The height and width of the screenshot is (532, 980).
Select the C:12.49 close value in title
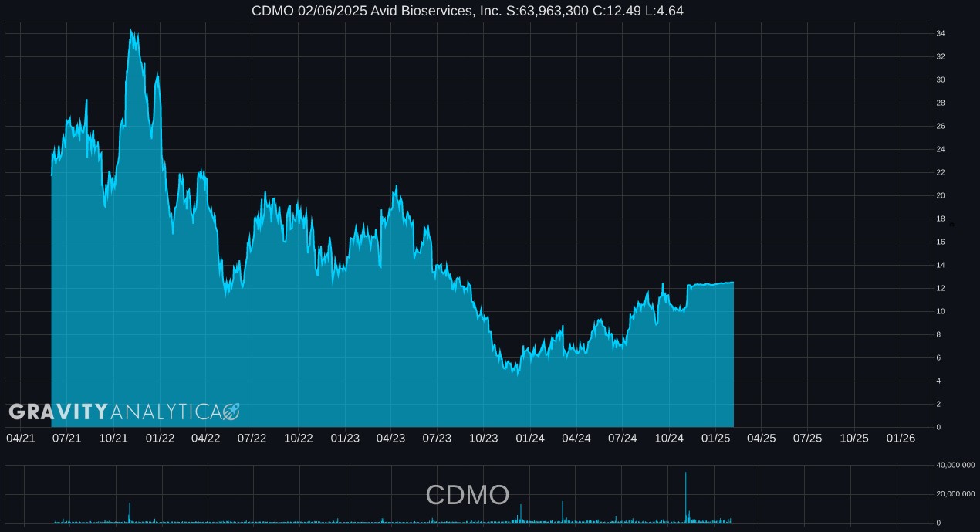619,11
